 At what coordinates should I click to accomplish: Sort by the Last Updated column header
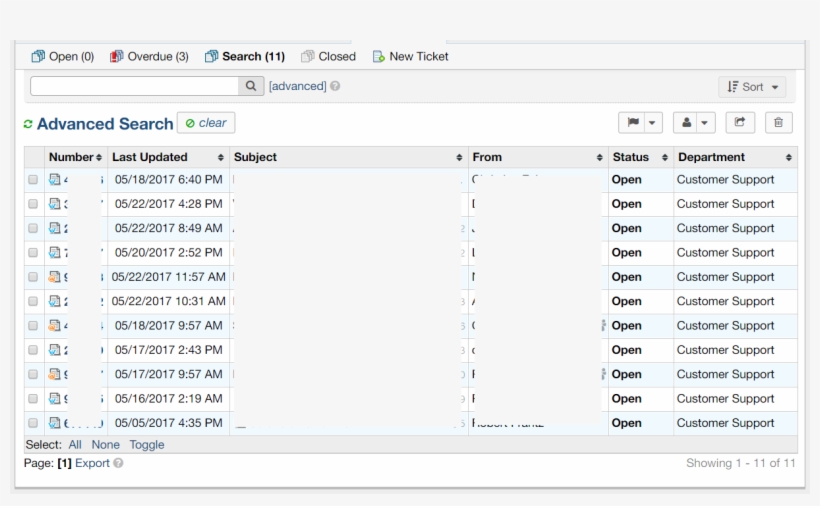click(150, 157)
